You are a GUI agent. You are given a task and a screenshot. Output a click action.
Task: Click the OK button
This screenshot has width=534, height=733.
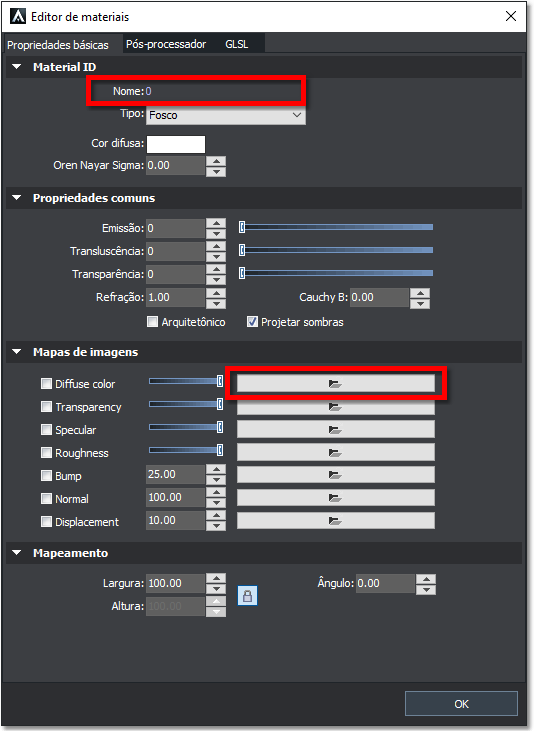[461, 704]
